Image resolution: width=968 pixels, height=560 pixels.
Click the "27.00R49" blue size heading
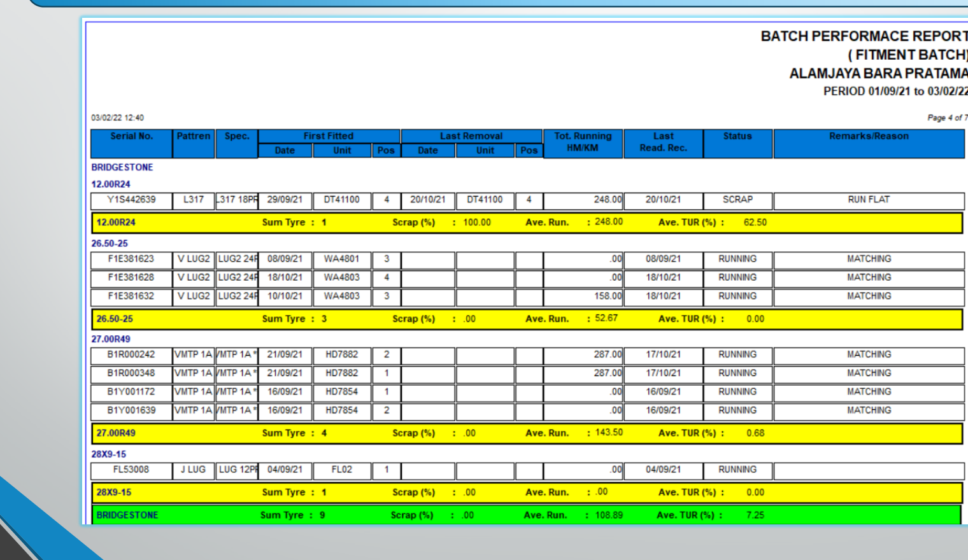click(111, 339)
